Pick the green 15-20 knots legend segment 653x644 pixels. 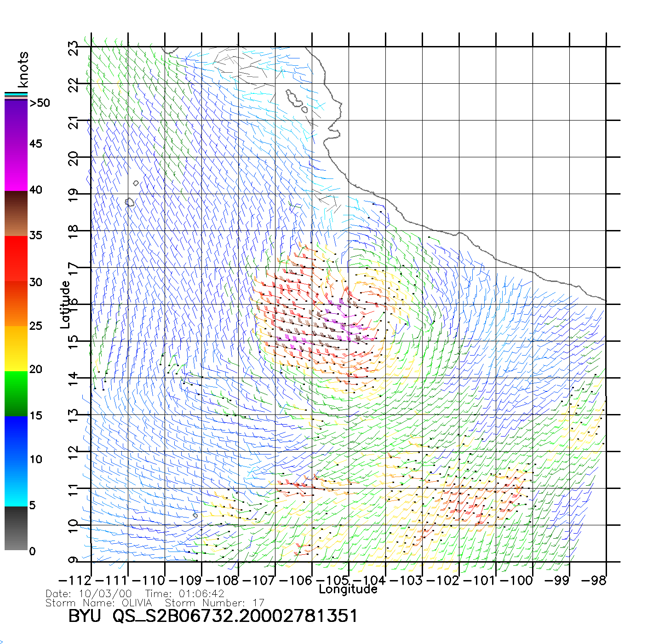pos(16,393)
